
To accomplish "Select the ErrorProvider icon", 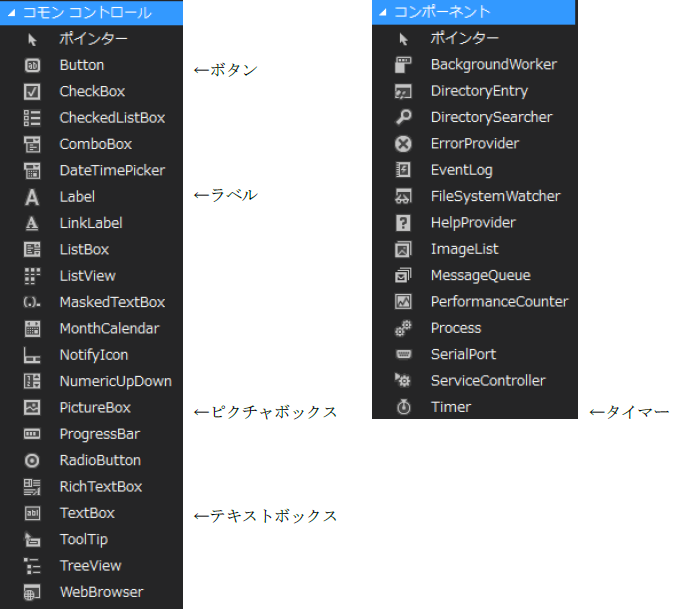I will (404, 143).
